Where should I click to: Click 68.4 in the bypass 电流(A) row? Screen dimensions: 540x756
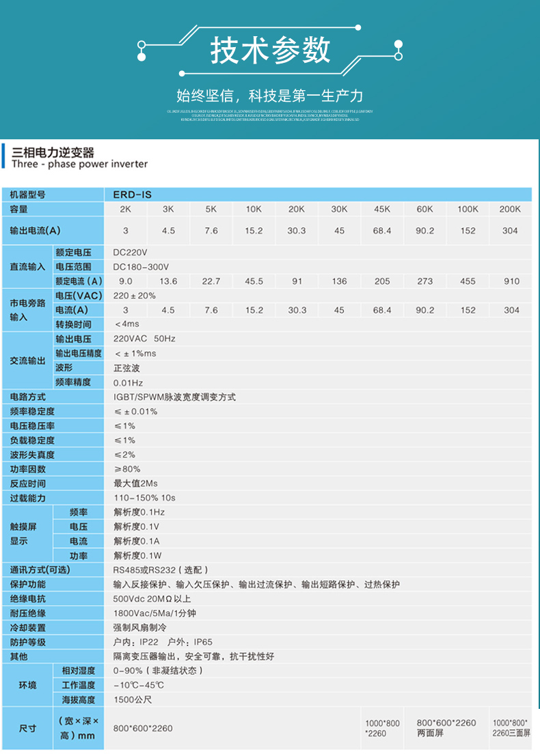click(x=382, y=310)
